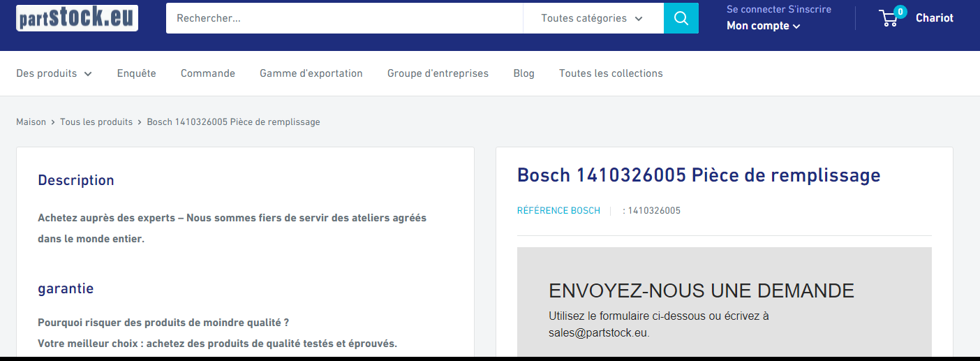Open the Enquête menu item
The image size is (980, 361).
click(137, 73)
